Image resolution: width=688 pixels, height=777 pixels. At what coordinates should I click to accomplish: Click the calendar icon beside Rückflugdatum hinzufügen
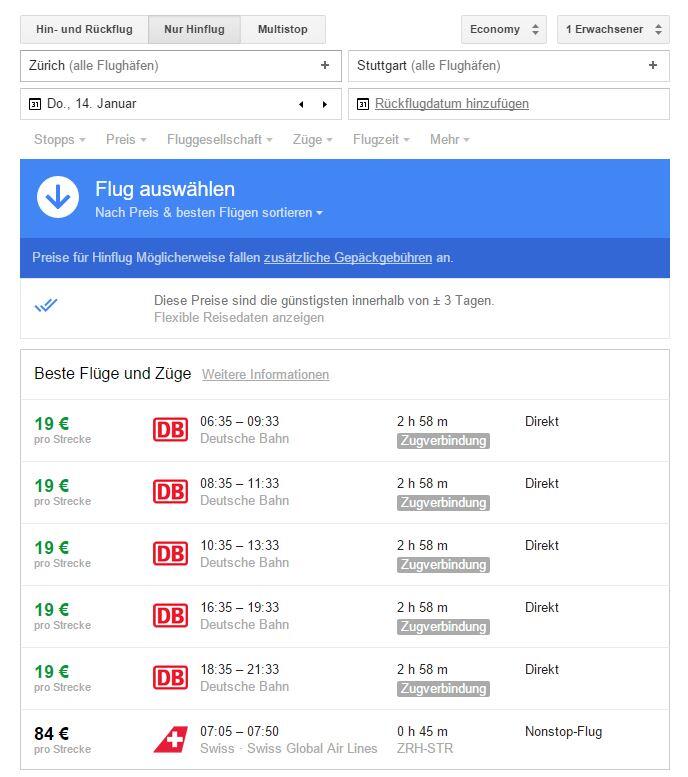pyautogui.click(x=363, y=104)
